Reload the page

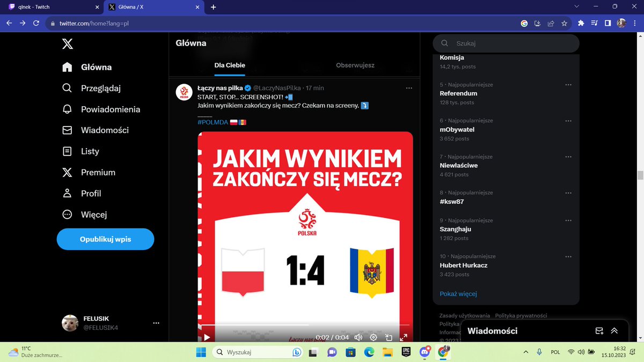pyautogui.click(x=36, y=23)
